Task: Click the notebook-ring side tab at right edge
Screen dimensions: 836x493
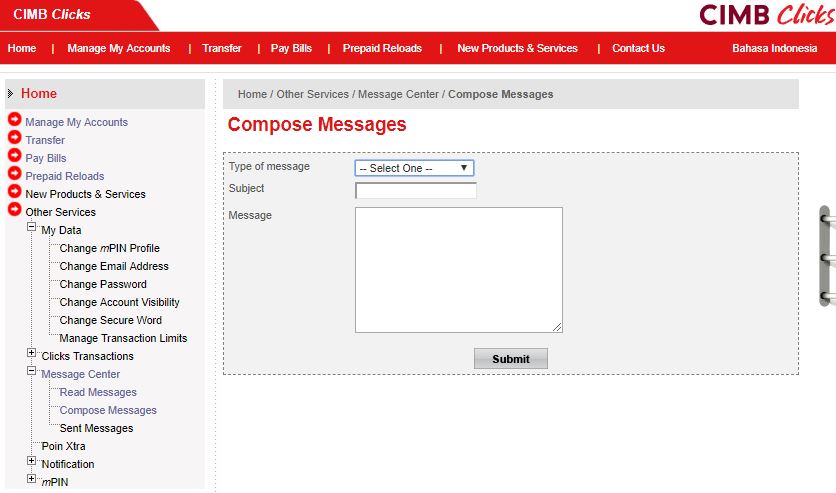Action: point(827,256)
